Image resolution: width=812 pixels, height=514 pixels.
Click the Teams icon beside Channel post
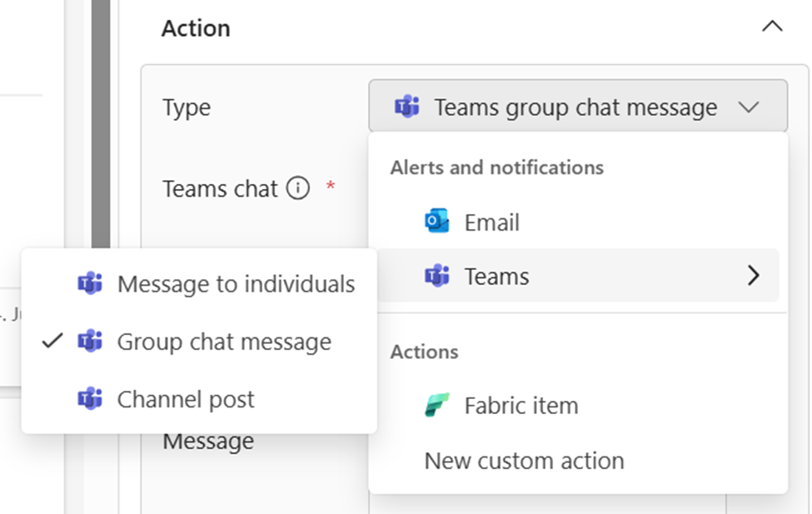click(90, 399)
